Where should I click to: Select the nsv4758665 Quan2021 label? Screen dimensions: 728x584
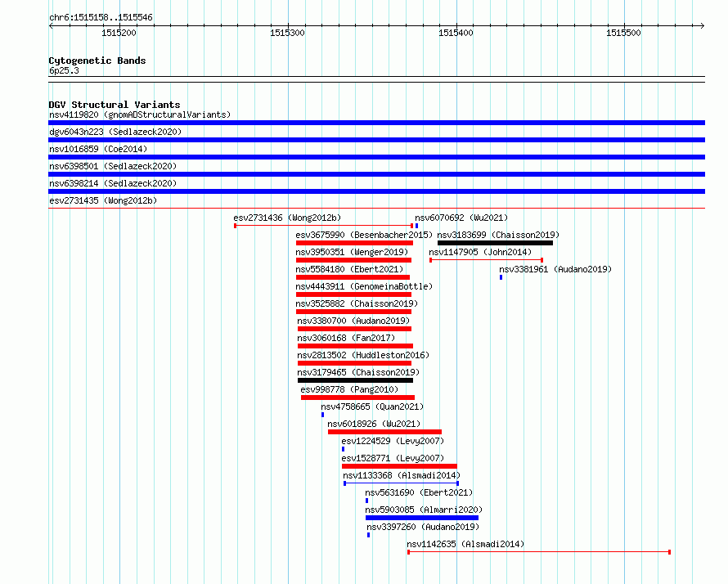coord(372,407)
